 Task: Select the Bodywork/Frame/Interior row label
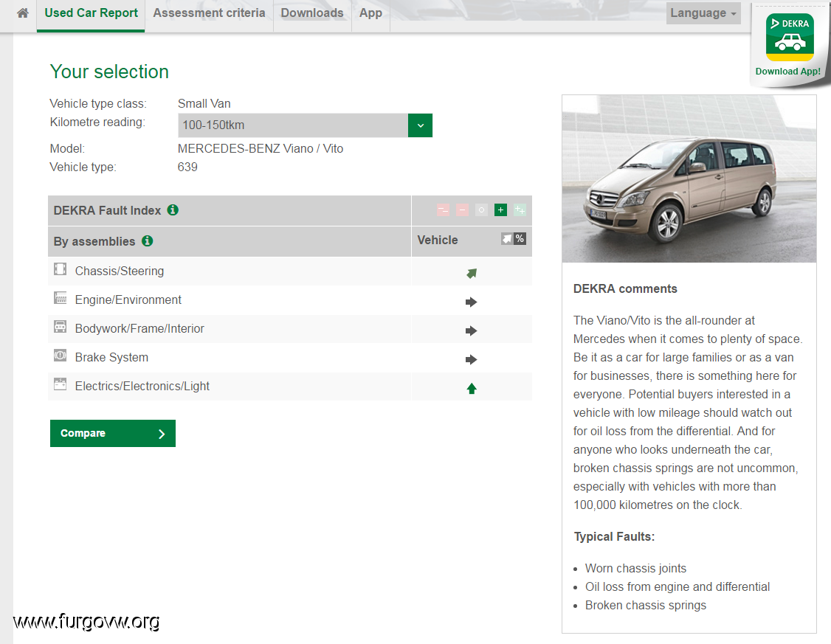[139, 328]
